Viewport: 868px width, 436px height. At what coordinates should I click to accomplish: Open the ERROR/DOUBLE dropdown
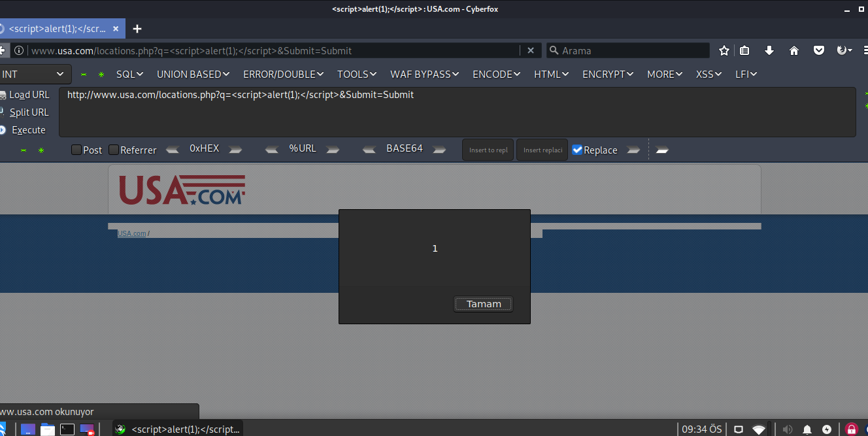coord(284,75)
